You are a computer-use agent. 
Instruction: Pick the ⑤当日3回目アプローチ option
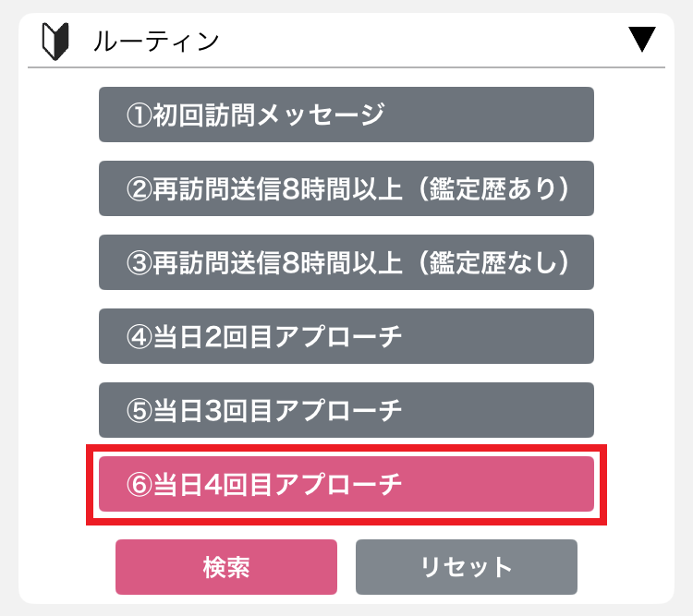pos(346,410)
